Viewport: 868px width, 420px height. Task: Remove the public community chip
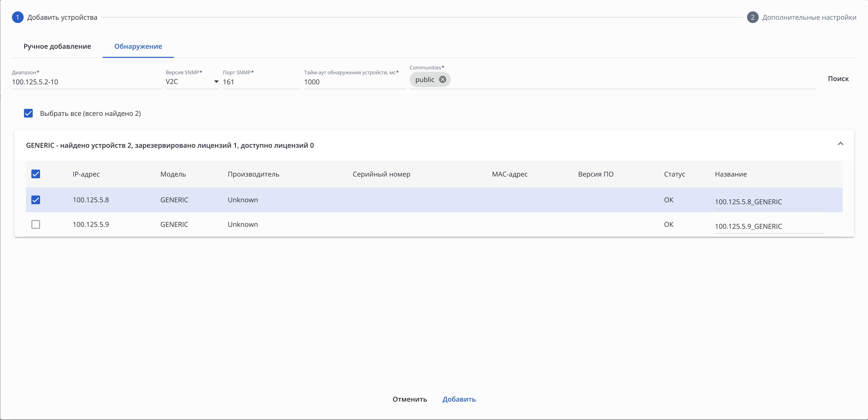point(443,79)
